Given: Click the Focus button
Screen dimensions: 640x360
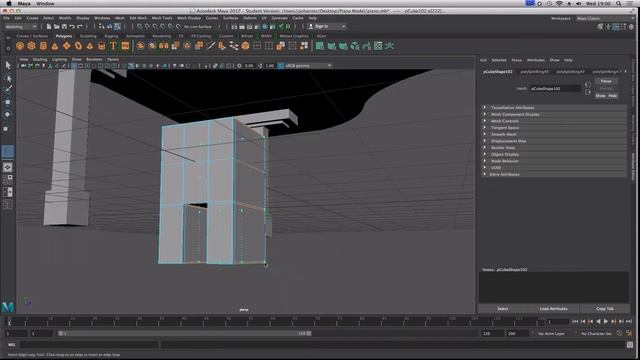Looking at the screenshot, I should (606, 81).
